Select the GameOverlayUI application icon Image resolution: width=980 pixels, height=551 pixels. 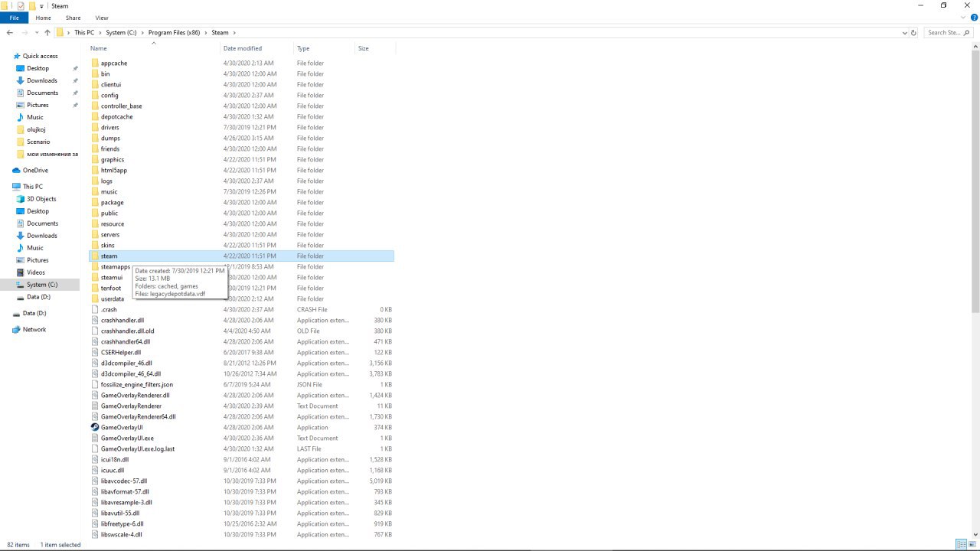click(x=95, y=428)
